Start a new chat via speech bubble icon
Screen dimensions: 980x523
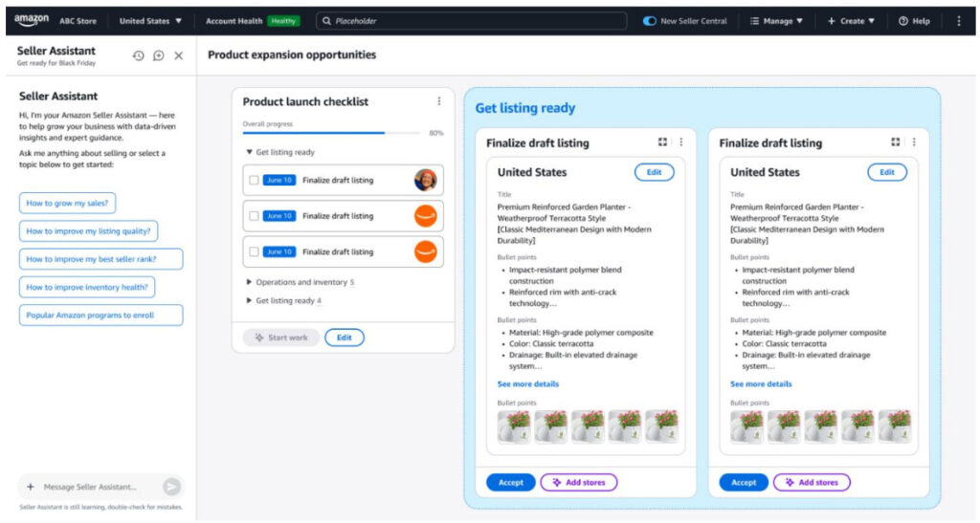click(x=159, y=55)
